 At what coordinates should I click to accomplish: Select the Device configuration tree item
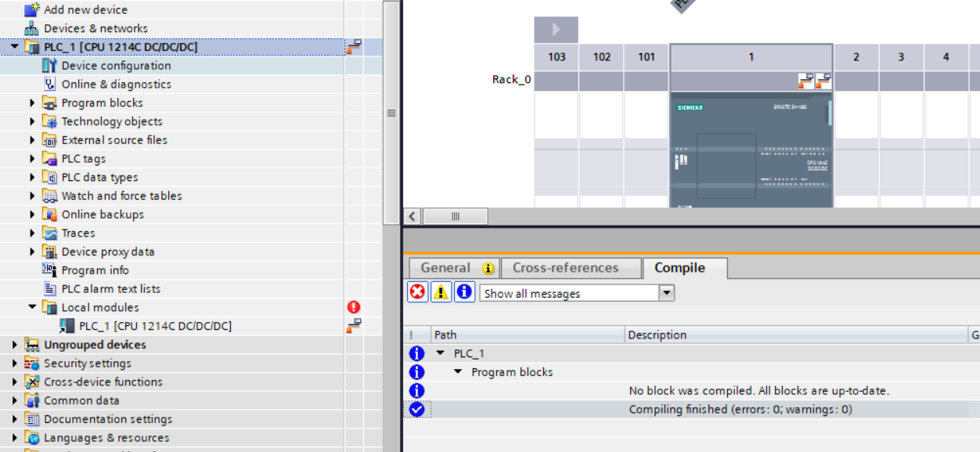(x=116, y=66)
